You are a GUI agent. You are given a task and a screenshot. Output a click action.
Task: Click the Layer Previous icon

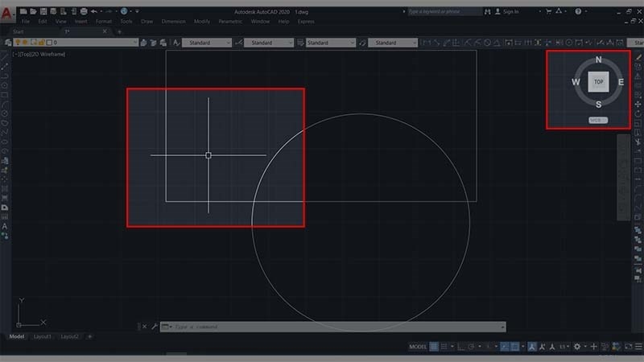[x=153, y=43]
